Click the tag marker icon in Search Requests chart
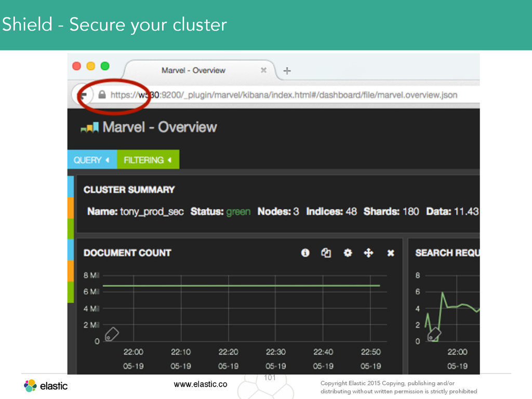The width and height of the screenshot is (532, 399). 434,334
